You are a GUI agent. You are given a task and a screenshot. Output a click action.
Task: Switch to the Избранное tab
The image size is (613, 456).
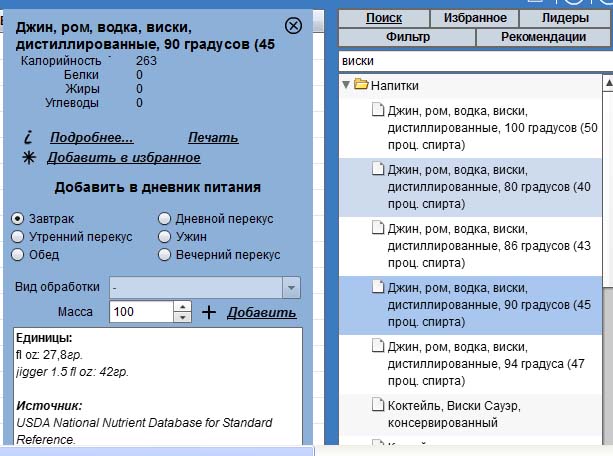tap(475, 18)
